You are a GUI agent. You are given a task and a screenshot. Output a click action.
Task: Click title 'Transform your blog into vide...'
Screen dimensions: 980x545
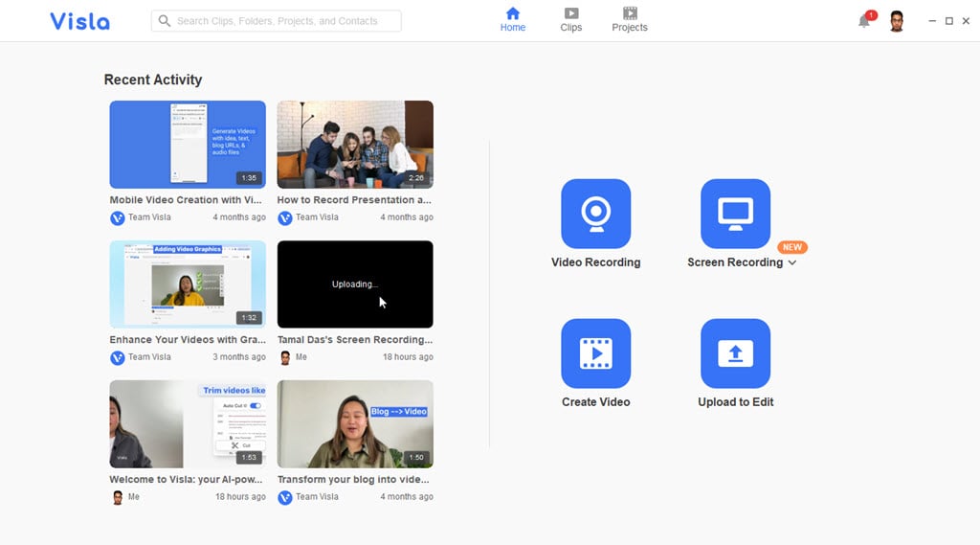point(353,479)
